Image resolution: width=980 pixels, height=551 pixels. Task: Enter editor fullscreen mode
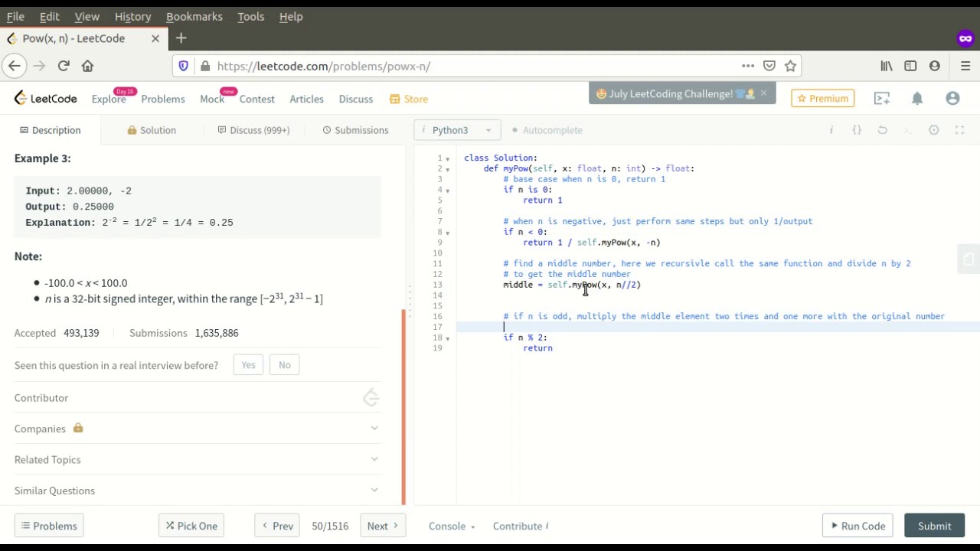pos(959,130)
